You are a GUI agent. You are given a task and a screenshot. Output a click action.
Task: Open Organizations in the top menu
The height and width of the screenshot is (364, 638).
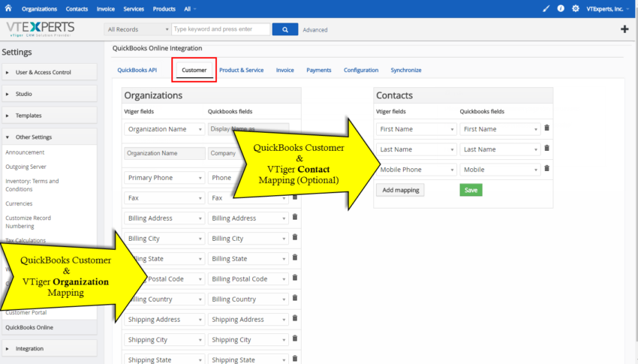coord(40,9)
